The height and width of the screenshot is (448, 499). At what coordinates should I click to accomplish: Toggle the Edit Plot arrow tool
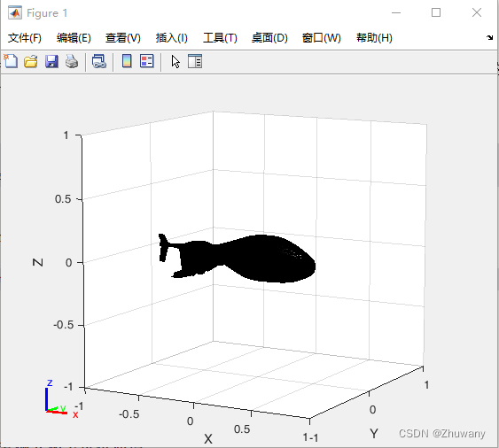(x=175, y=61)
